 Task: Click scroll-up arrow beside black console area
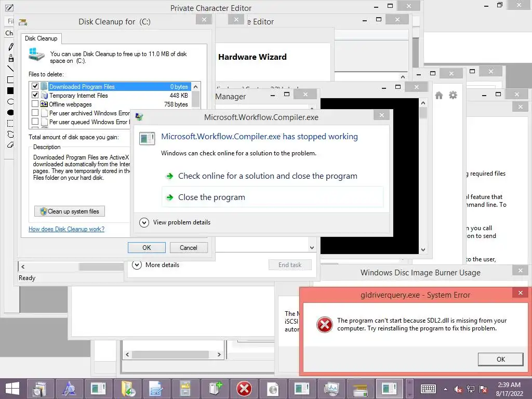click(423, 103)
